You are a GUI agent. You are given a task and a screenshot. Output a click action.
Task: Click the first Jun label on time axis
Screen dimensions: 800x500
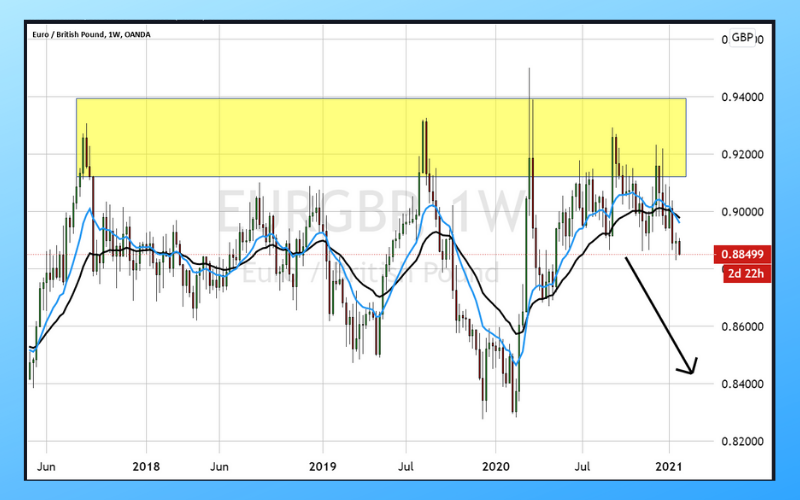tap(45, 466)
